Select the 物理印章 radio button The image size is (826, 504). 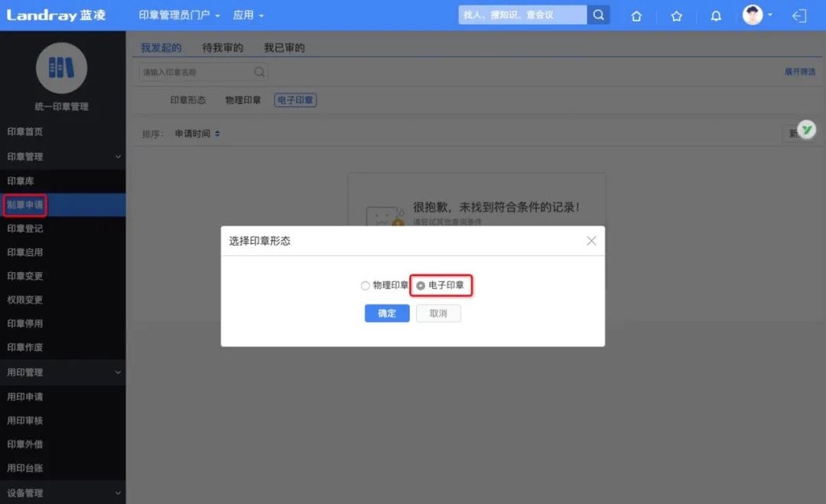click(x=365, y=285)
